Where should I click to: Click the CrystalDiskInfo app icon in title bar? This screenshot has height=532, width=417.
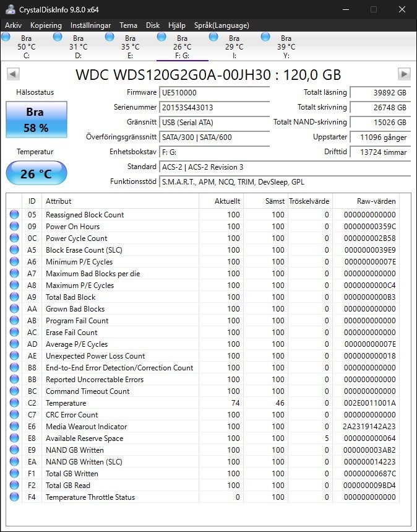click(10, 9)
